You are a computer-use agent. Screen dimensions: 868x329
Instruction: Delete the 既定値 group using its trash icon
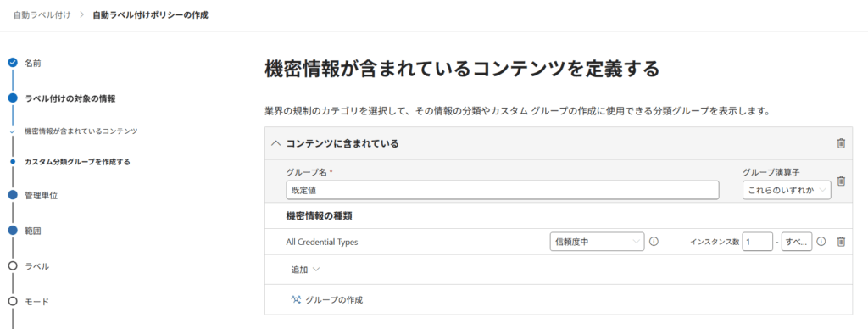click(x=841, y=181)
